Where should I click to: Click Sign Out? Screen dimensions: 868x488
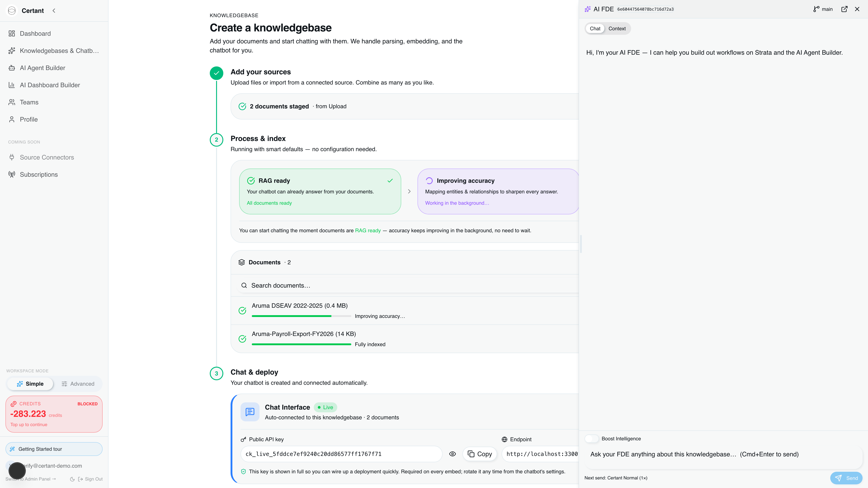pyautogui.click(x=90, y=479)
